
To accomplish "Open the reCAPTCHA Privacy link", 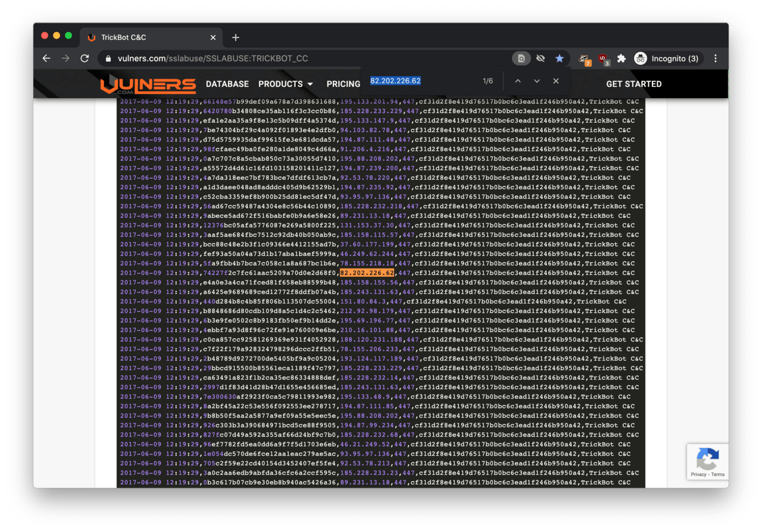I will point(699,474).
